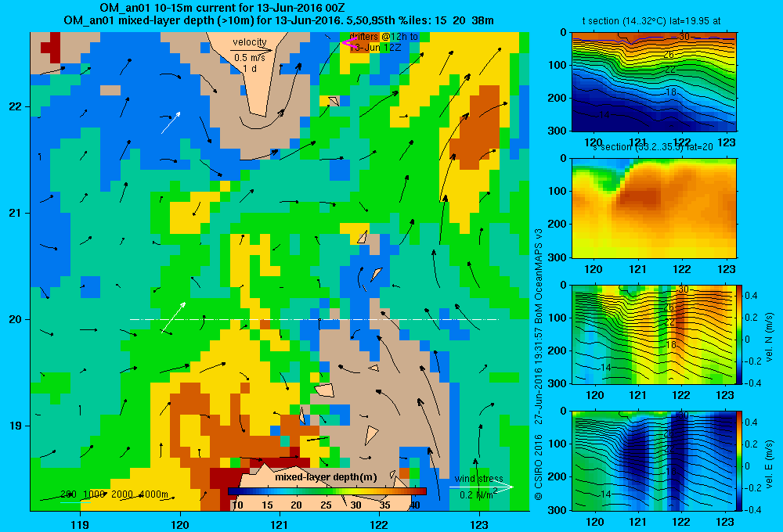783x532 pixels.
Task: Click the vel. N color scale bar
Action: [x=739, y=334]
